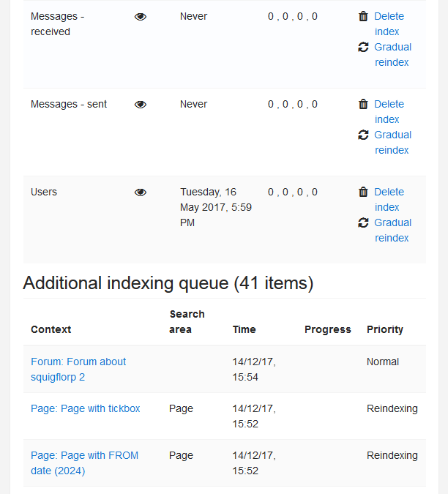Image resolution: width=448 pixels, height=494 pixels.
Task: Open Forum about squigflorp 2 link
Action: point(78,370)
